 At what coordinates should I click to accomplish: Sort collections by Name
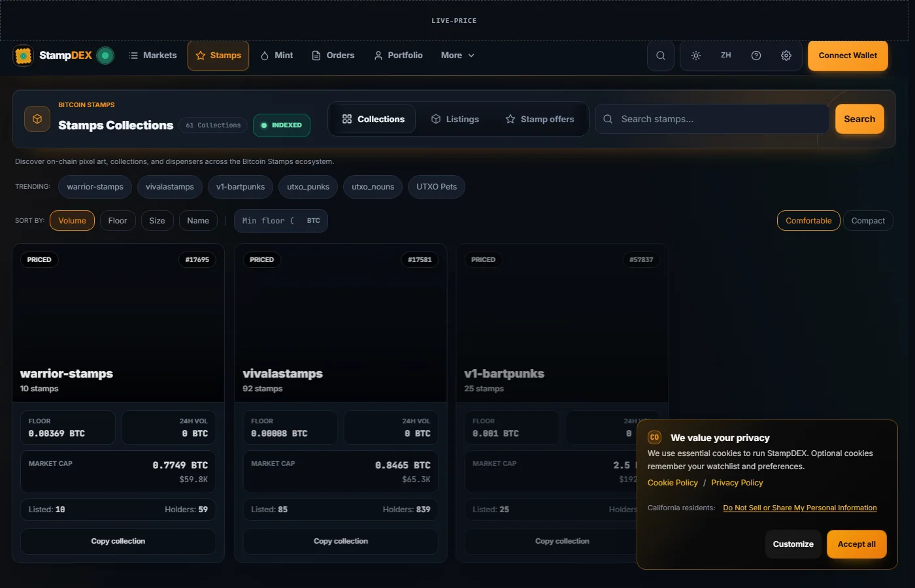point(198,221)
